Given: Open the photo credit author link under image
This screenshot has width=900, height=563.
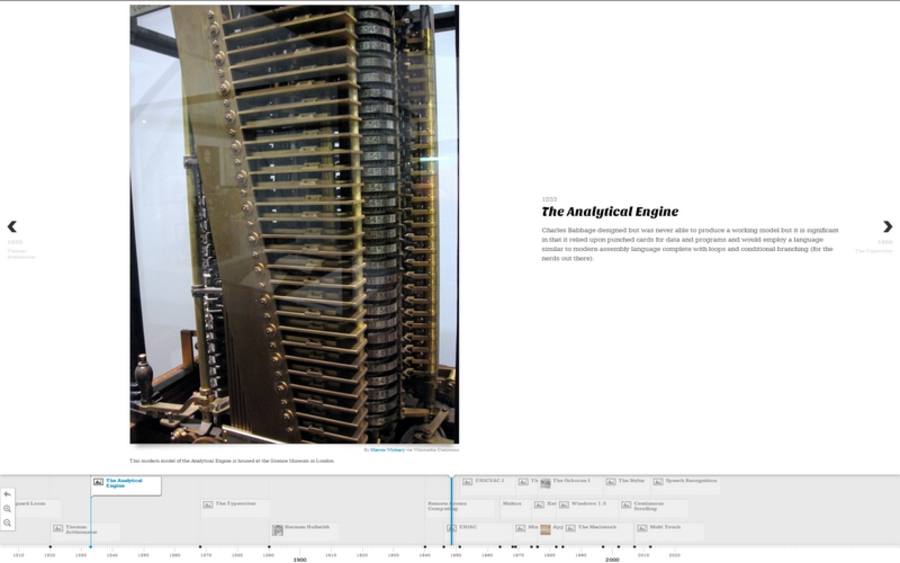Looking at the screenshot, I should 387,450.
